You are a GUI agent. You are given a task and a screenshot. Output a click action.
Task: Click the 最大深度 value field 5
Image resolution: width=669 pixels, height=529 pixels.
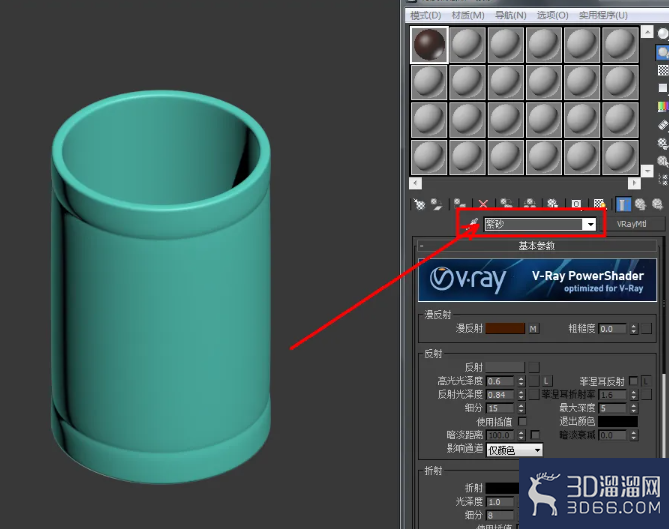tap(614, 408)
